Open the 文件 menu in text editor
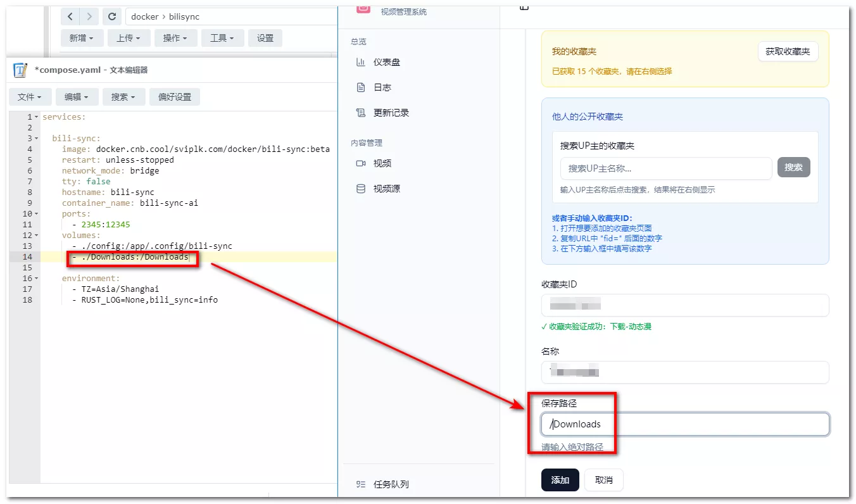This screenshot has height=504, width=856. [x=29, y=97]
